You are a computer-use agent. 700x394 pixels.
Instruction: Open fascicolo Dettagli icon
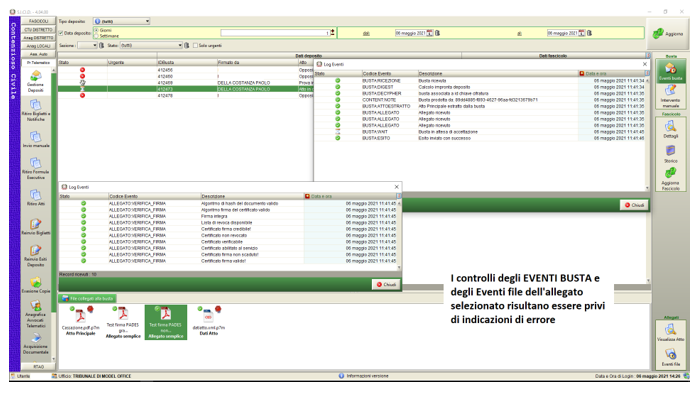coord(671,129)
